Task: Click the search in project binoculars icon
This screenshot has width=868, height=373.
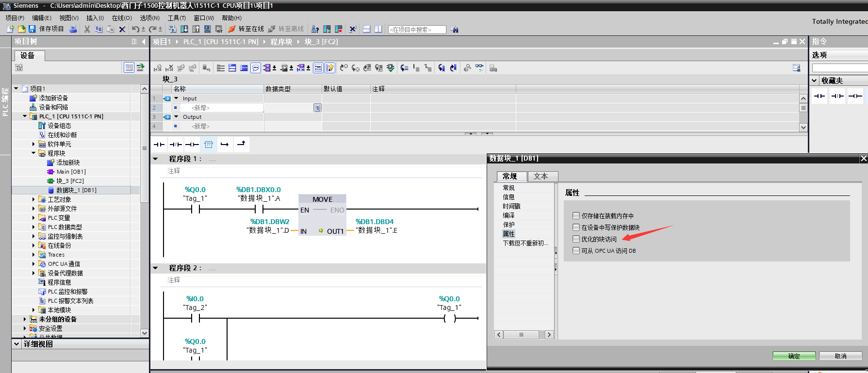Action: [454, 29]
